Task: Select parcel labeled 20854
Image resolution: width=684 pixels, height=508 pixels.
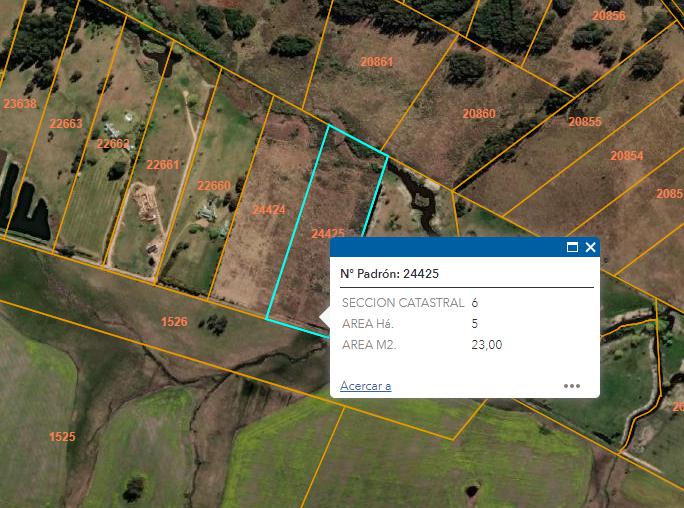Action: point(627,156)
